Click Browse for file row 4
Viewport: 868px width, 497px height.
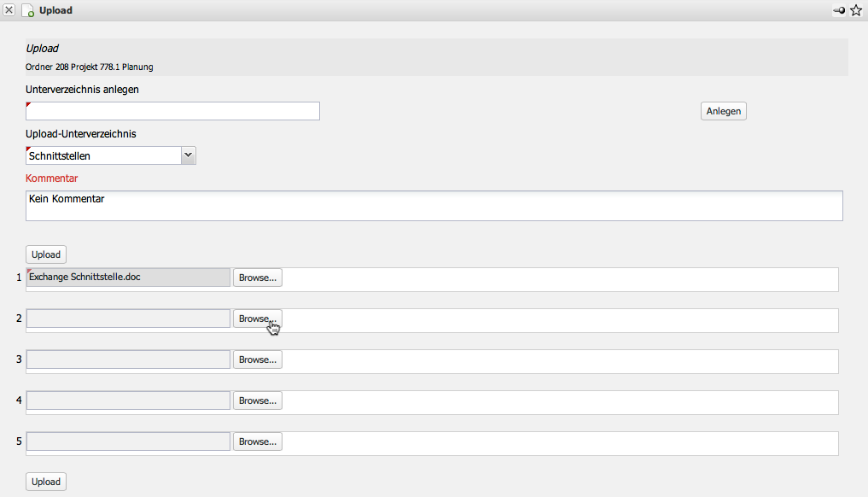[258, 401]
